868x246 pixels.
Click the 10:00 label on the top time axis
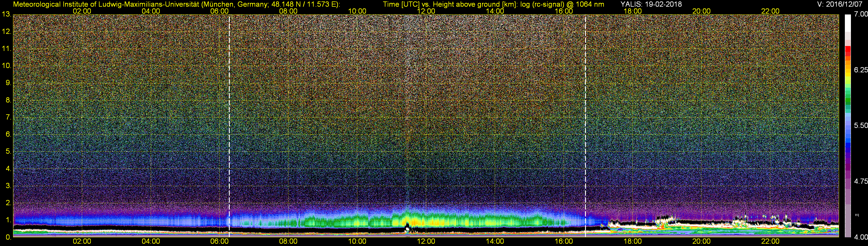tap(357, 11)
